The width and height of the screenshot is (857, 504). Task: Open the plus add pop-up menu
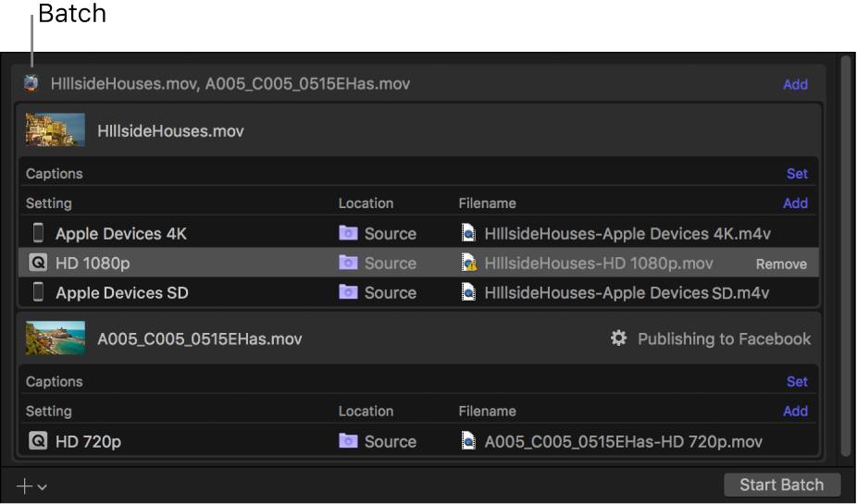point(31,486)
